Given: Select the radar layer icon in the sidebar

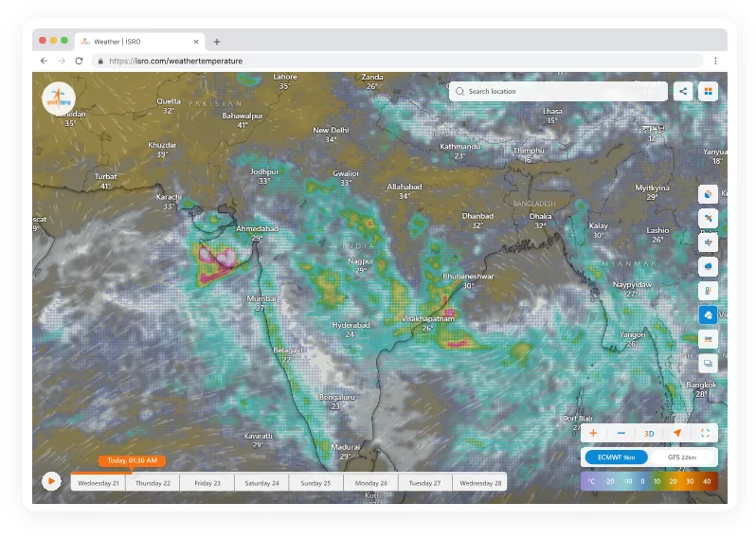Looking at the screenshot, I should point(708,194).
